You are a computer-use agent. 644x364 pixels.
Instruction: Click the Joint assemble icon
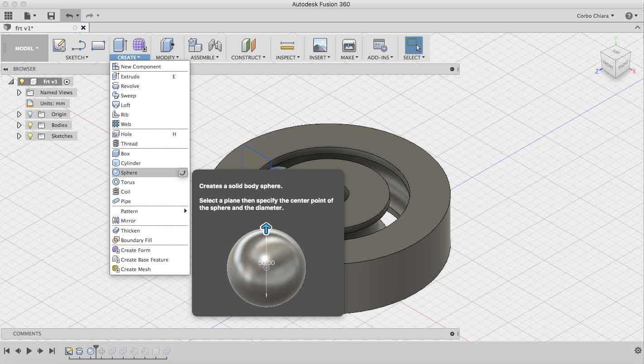215,45
